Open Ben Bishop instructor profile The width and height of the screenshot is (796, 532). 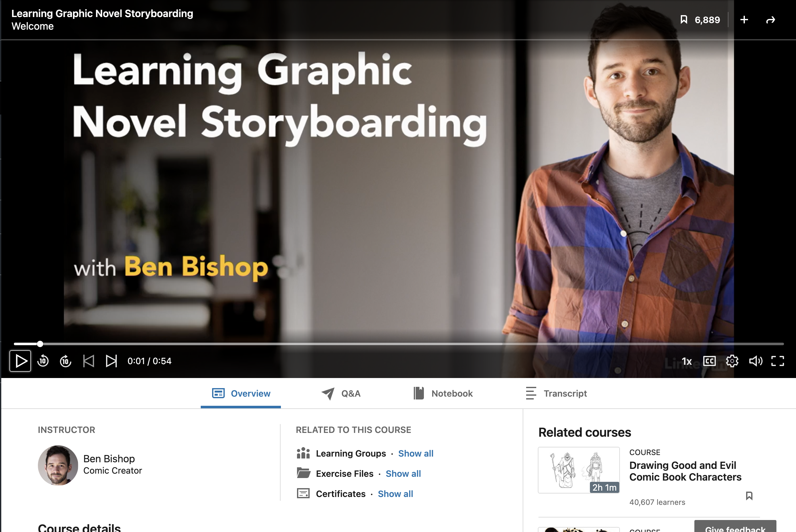click(109, 459)
